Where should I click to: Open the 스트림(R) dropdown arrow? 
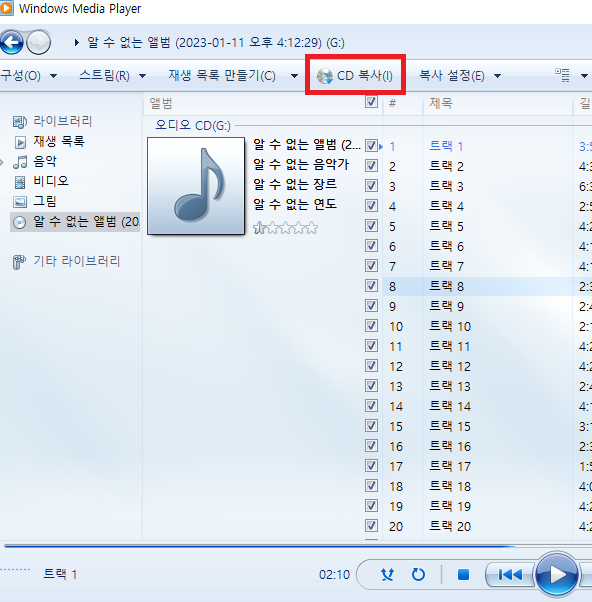142,76
